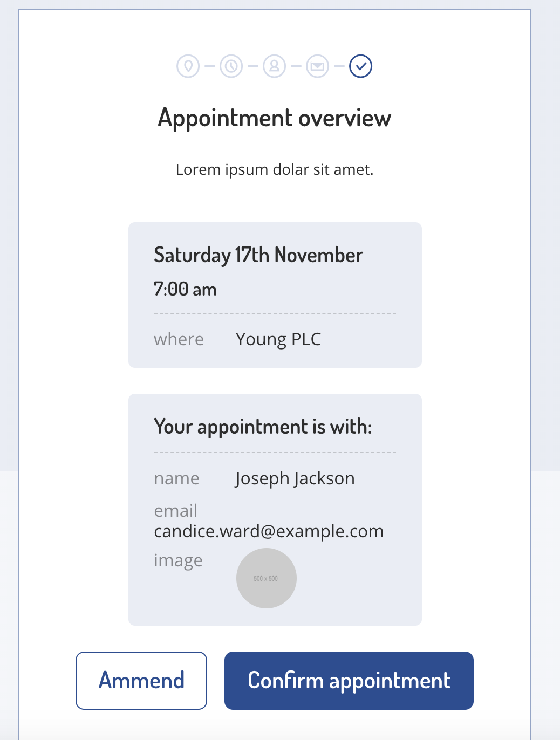
Task: Click the 'email' field label
Action: pyautogui.click(x=175, y=510)
